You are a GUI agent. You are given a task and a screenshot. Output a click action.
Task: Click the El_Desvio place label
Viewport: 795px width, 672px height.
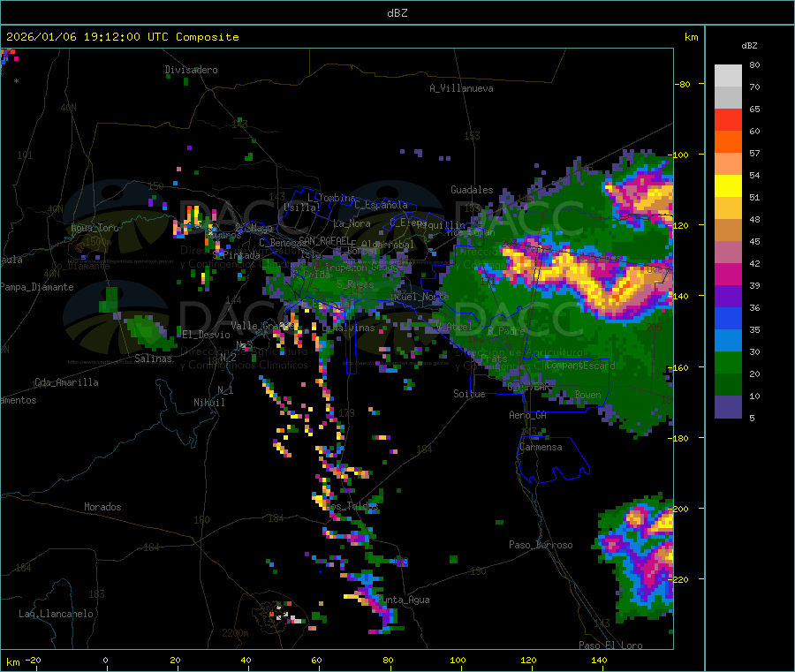click(x=207, y=335)
